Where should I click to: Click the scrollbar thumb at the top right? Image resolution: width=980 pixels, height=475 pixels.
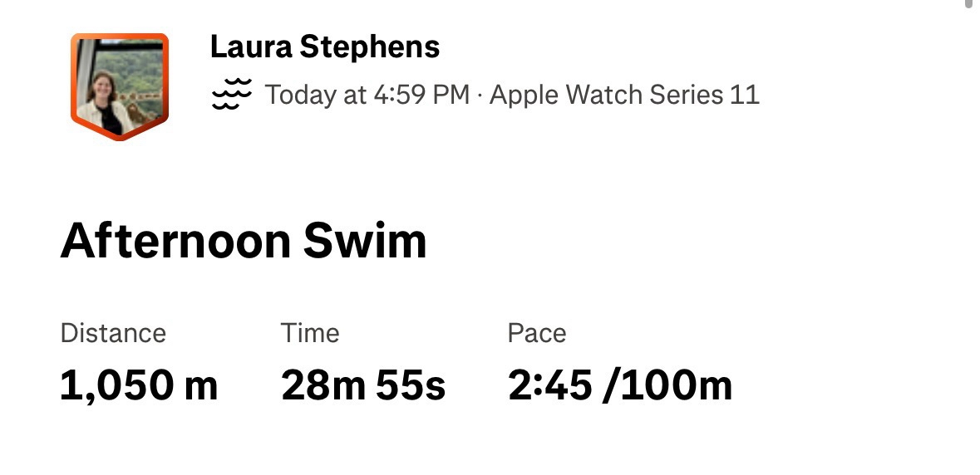(x=970, y=3)
